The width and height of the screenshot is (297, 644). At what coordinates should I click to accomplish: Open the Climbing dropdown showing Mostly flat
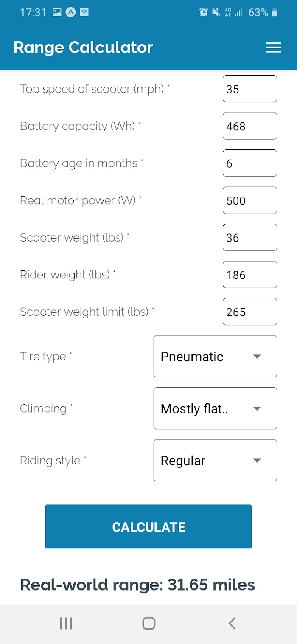point(215,408)
